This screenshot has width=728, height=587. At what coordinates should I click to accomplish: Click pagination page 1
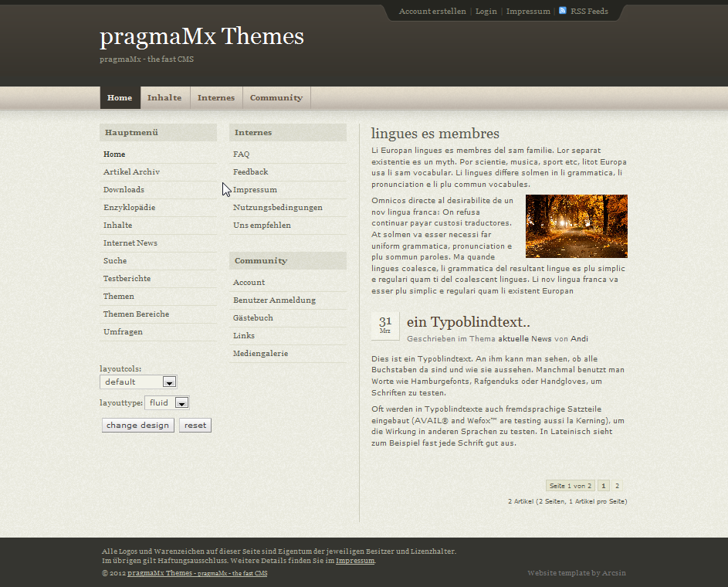click(x=603, y=486)
